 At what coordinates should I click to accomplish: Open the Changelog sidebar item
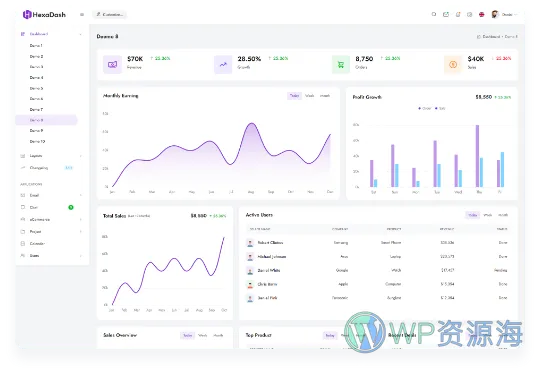(39, 168)
